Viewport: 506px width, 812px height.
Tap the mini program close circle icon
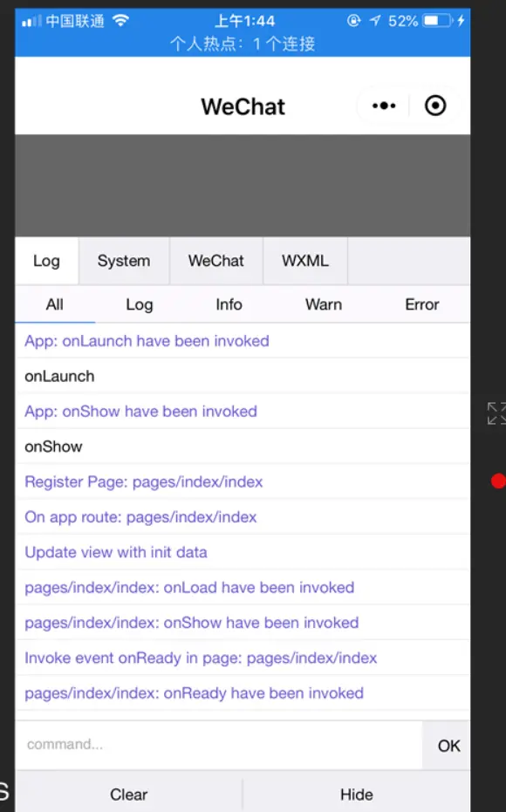[435, 106]
